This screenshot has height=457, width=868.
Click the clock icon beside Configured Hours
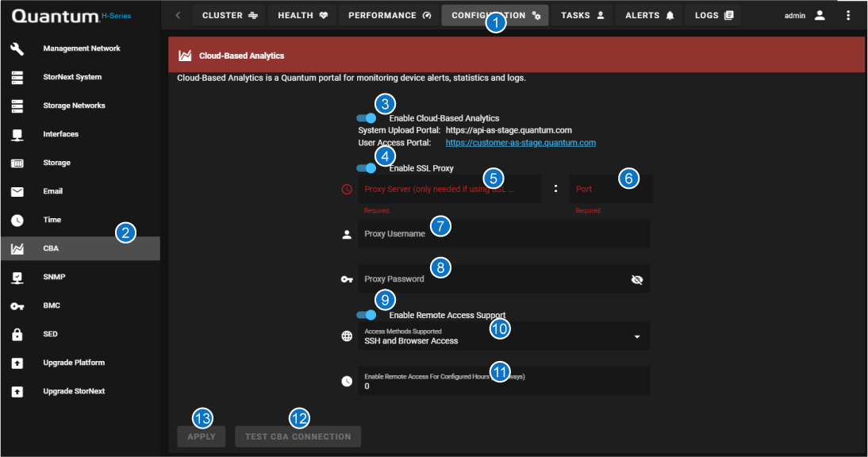(347, 381)
